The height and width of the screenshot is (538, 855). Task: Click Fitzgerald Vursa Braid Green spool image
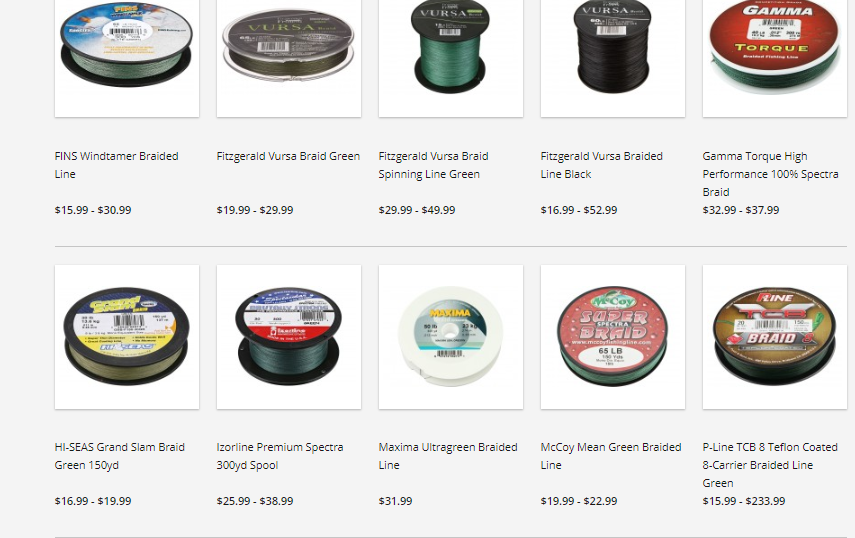pos(289,58)
